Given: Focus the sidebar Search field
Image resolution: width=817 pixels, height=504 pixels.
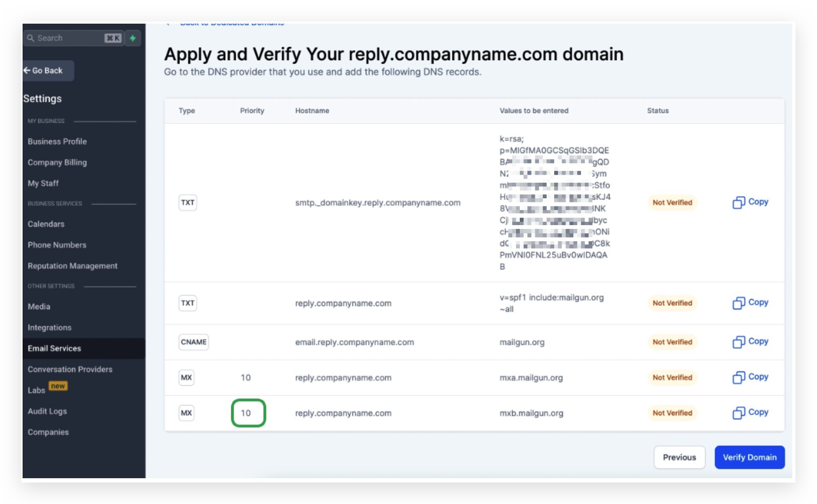Looking at the screenshot, I should [74, 38].
